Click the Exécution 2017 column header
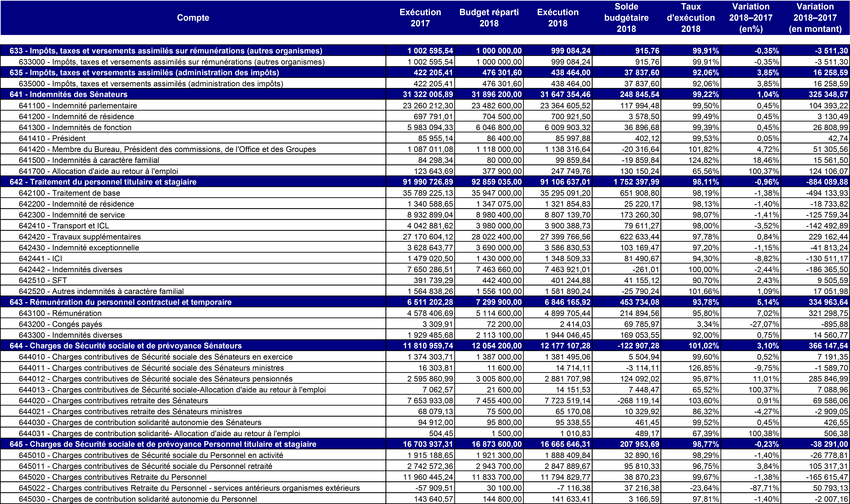The image size is (850, 504). pos(420,18)
